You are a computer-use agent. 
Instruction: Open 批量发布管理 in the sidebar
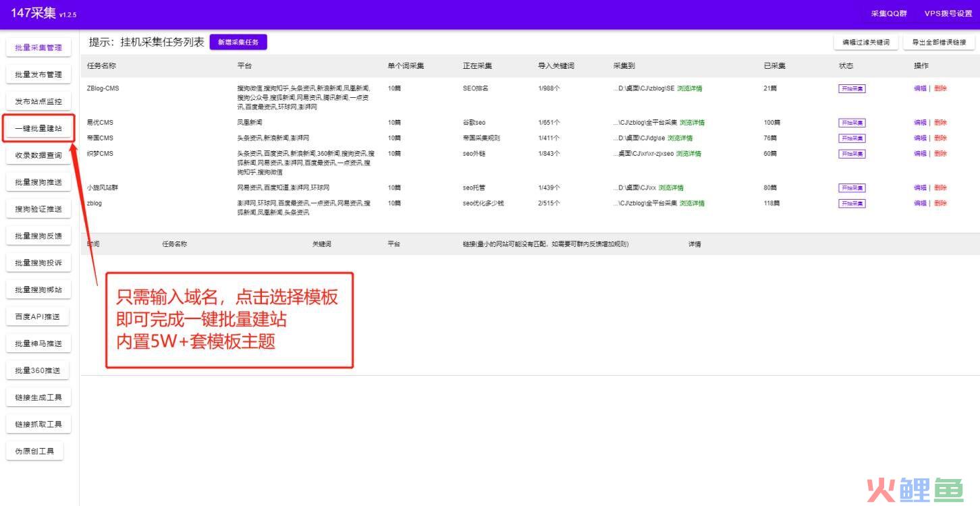pos(38,75)
